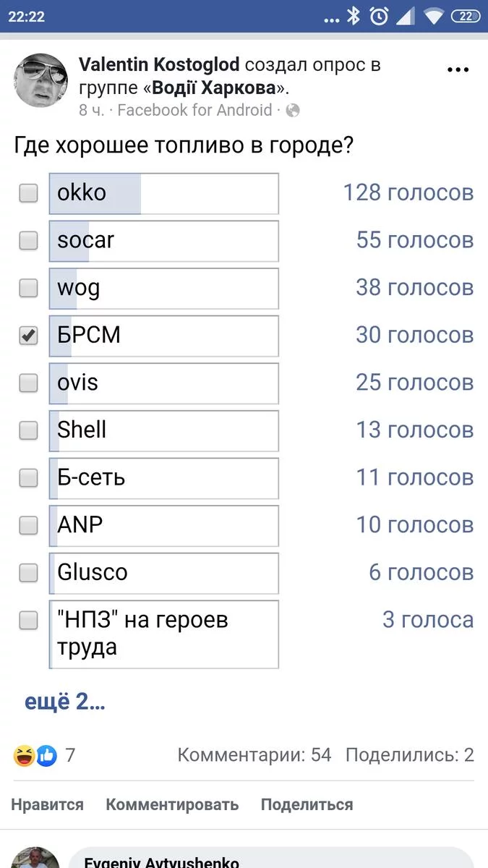The width and height of the screenshot is (488, 868).
Task: Select the Glusco poll checkbox
Action: click(x=28, y=573)
